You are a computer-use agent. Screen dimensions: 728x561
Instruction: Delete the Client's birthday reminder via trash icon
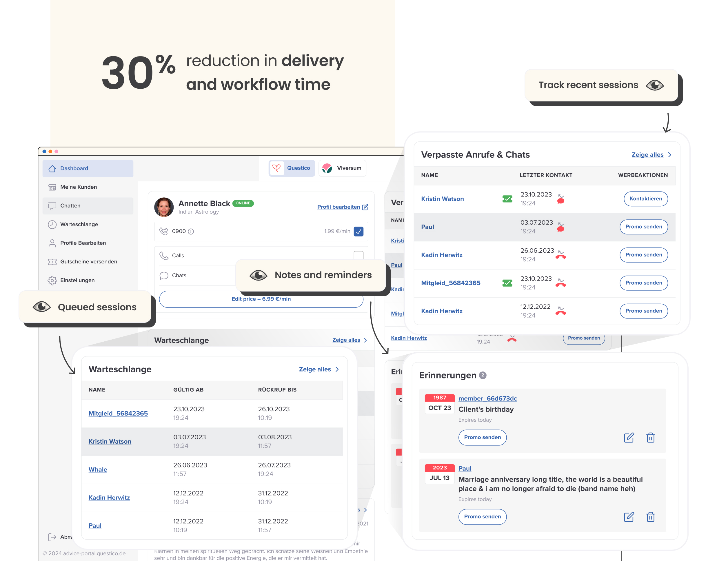tap(650, 437)
